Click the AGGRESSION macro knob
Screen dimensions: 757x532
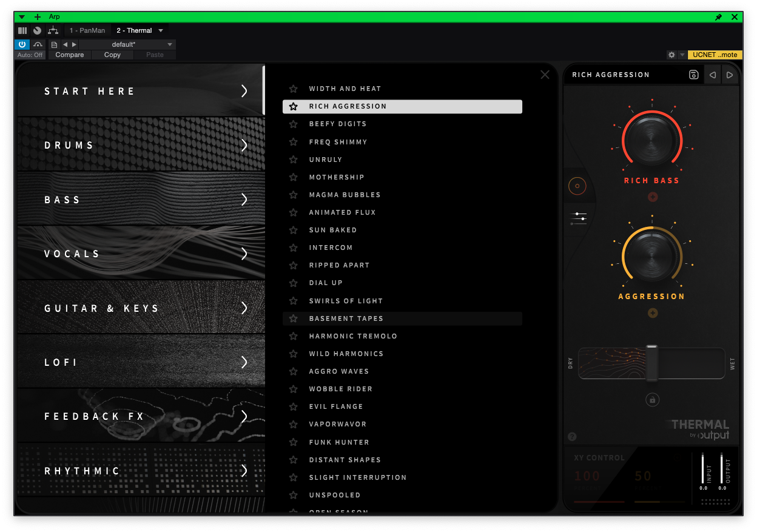652,257
